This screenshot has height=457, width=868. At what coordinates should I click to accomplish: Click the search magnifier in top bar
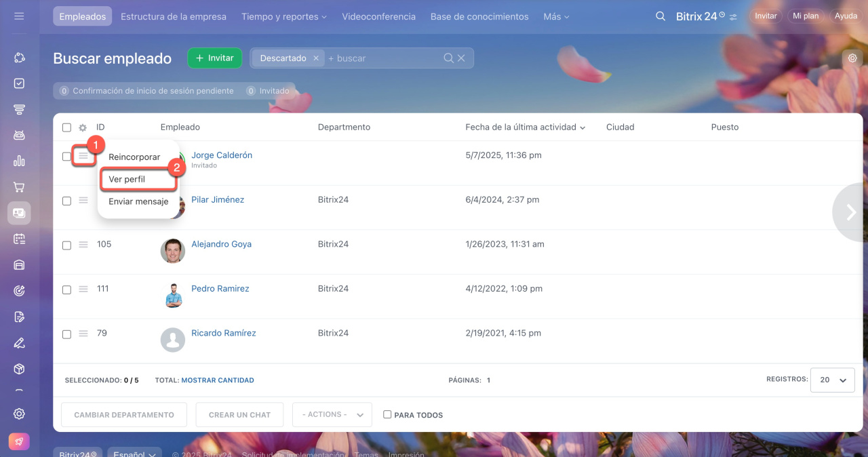(x=660, y=16)
